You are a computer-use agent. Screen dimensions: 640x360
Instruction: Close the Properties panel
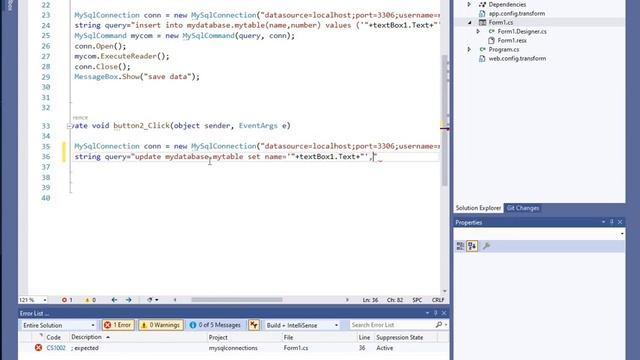pos(620,222)
